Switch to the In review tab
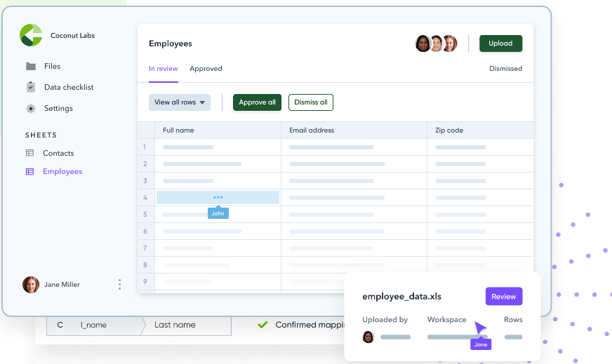Viewport: 612px width, 364px height. pos(163,69)
